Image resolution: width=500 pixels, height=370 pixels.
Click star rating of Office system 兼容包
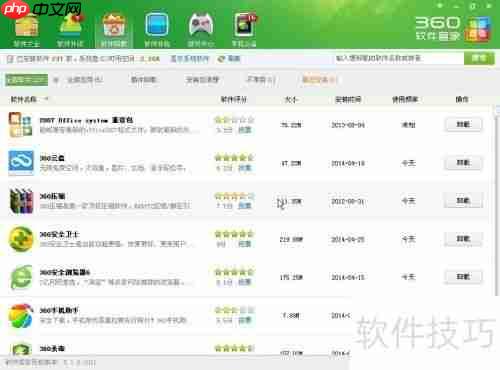click(234, 119)
